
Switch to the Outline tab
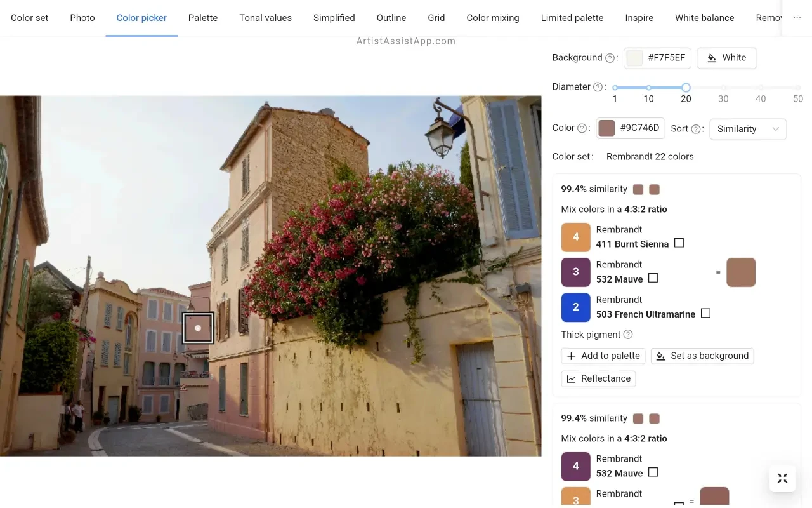(391, 18)
